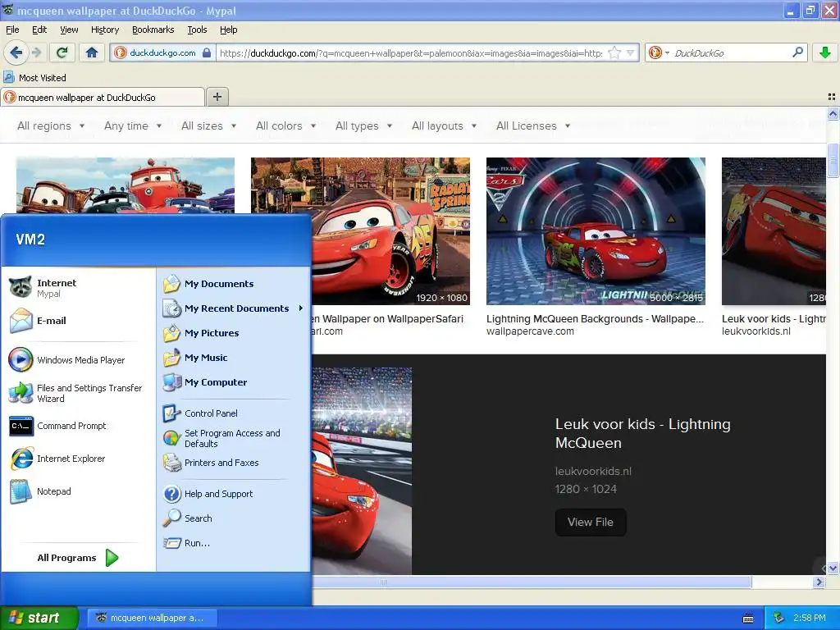The height and width of the screenshot is (630, 840).
Task: Go forward with the forward arrow
Action: pyautogui.click(x=36, y=52)
